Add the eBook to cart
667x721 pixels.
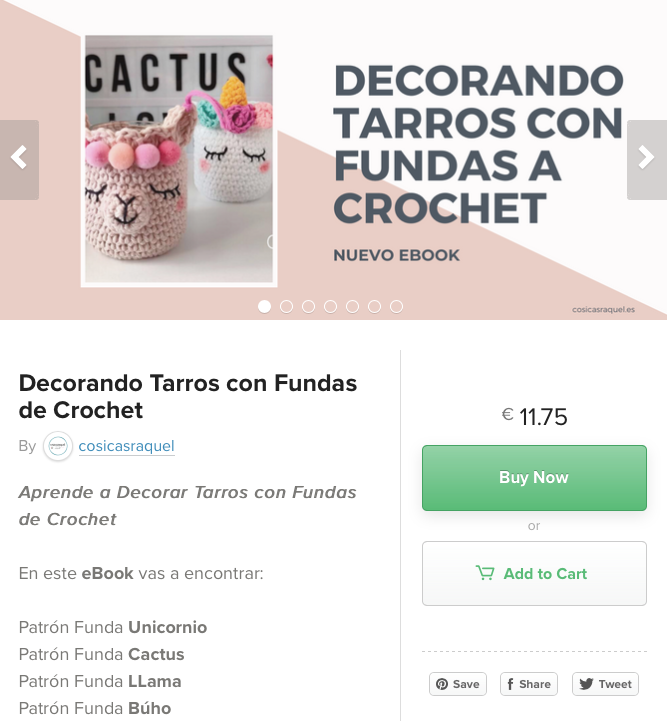tap(534, 573)
